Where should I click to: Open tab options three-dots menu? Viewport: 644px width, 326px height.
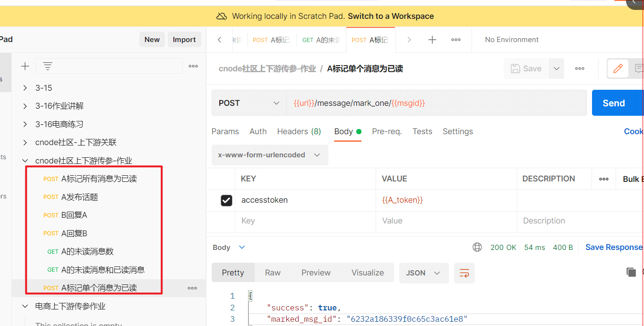pos(456,40)
